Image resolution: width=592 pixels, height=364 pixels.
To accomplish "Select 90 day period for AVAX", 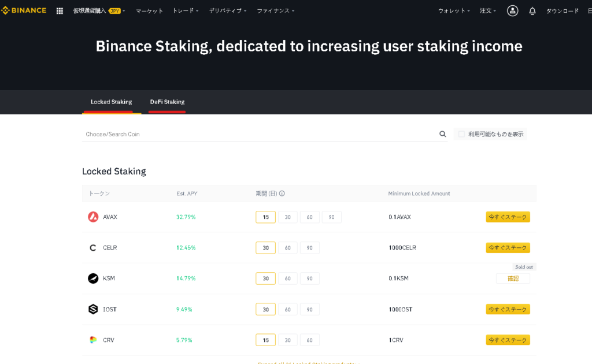I will tap(331, 217).
